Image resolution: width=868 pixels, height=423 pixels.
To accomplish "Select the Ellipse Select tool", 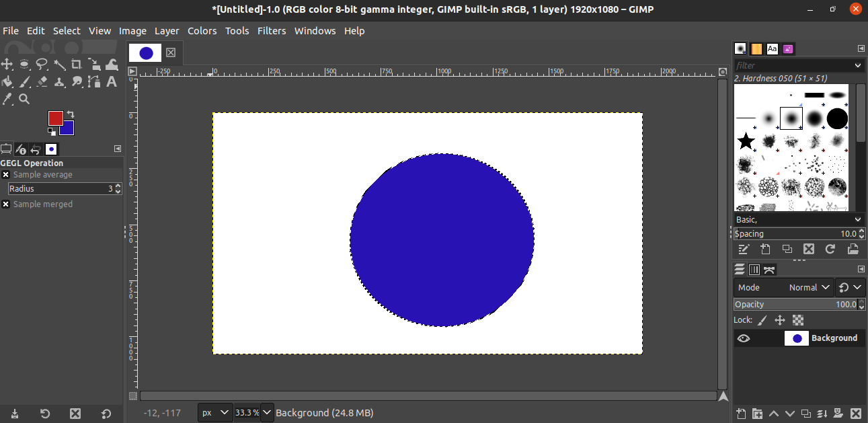I will tap(24, 65).
